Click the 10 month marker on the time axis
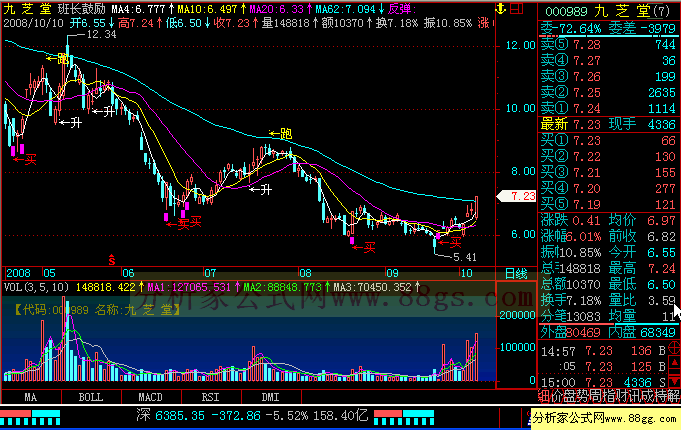This screenshot has height=430, width=681. point(466,273)
